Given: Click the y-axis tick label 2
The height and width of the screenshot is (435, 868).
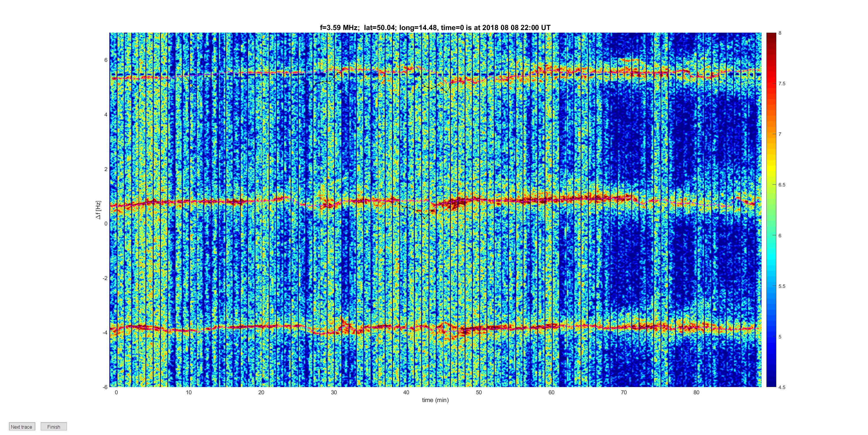Looking at the screenshot, I should coord(106,169).
